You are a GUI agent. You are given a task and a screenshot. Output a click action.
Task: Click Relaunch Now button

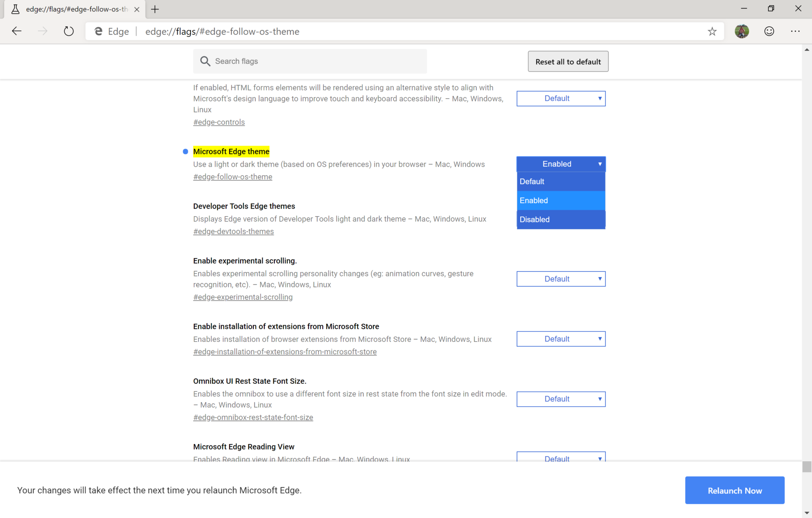pyautogui.click(x=735, y=490)
